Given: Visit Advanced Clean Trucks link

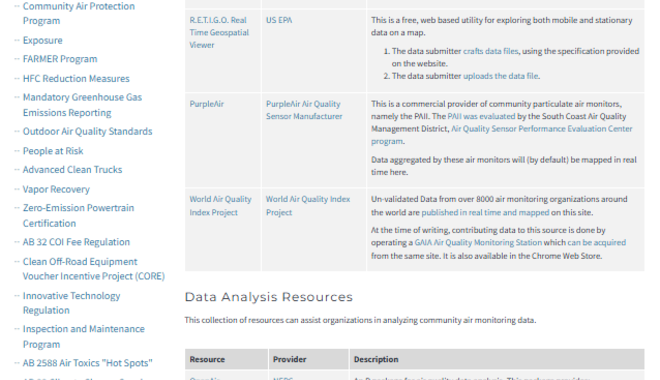Looking at the screenshot, I should [72, 170].
